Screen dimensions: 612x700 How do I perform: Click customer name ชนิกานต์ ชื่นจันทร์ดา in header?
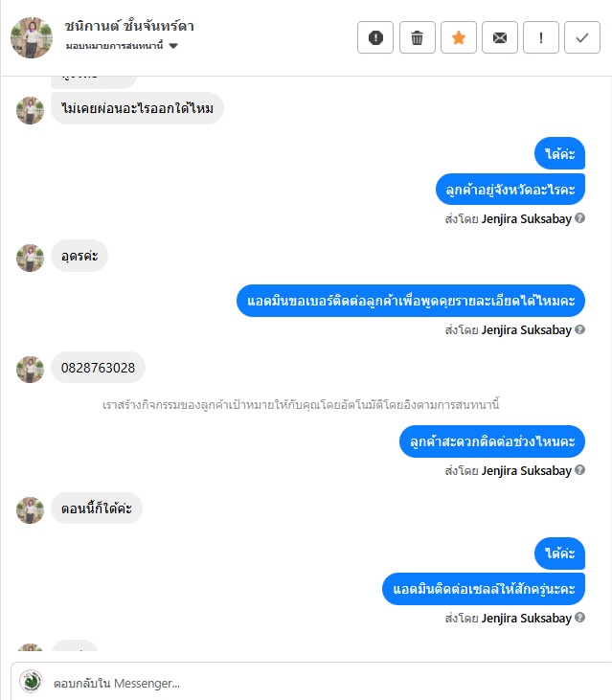tap(129, 27)
